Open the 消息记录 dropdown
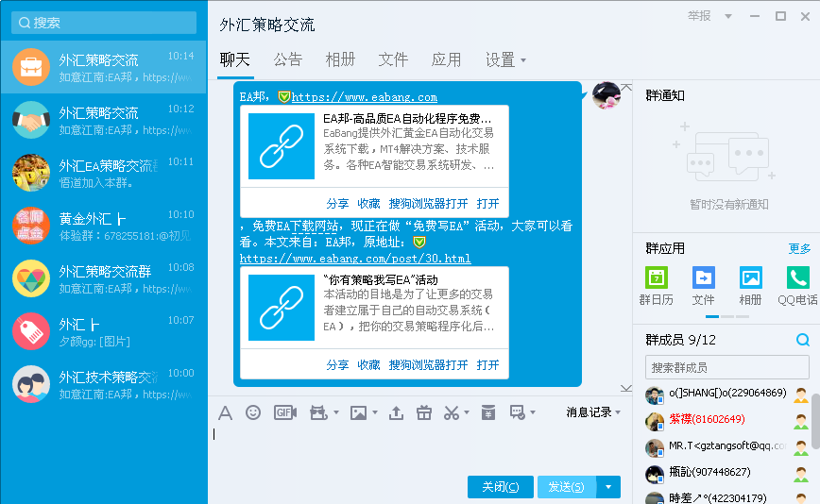The width and height of the screenshot is (820, 504). pos(593,412)
